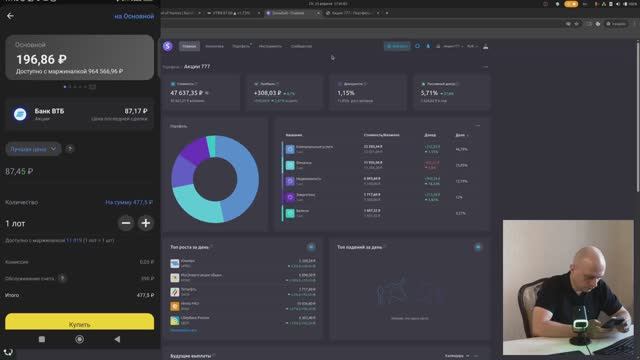
Task: Tap the question mark beside Лучшая цена
Action: coord(70,149)
